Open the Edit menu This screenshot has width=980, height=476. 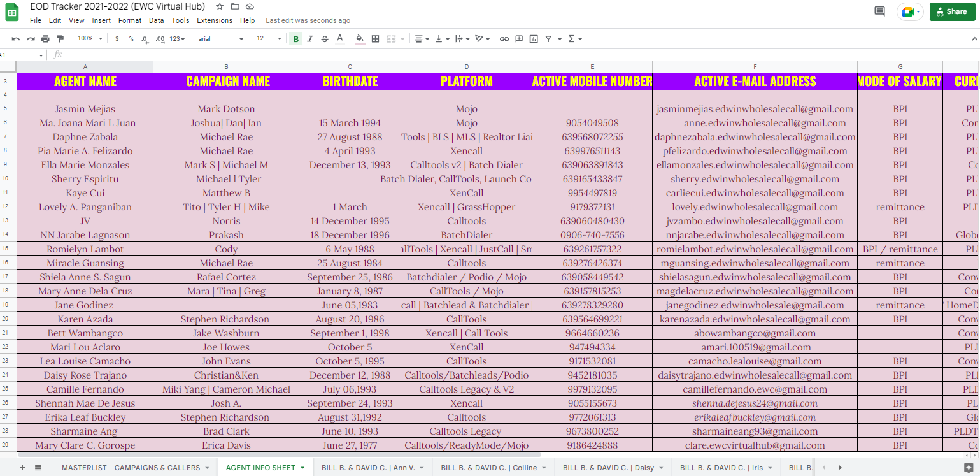pos(55,20)
